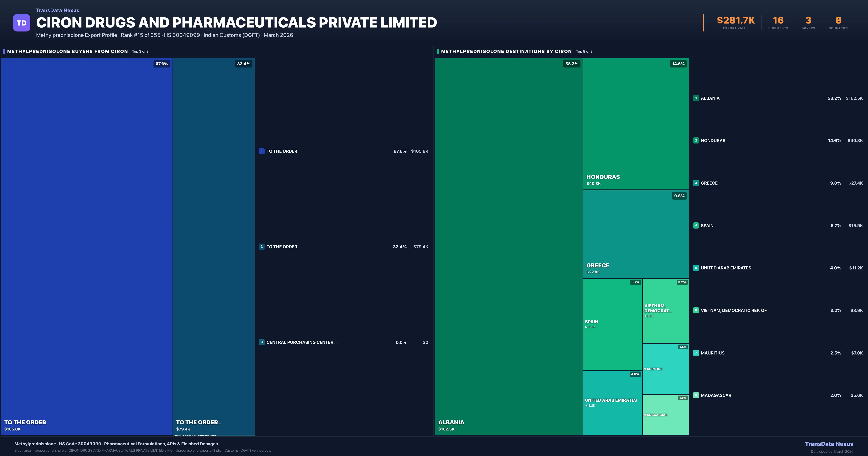Screen dimensions: 868x456
Task: Select the badge next to CENTRAL PURCHASING CENTER
Action: pos(262,342)
